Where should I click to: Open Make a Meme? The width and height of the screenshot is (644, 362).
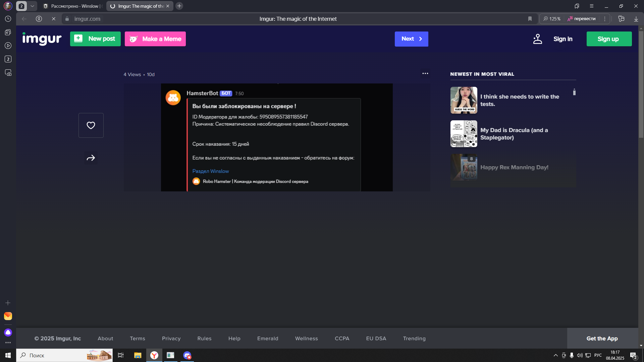(155, 39)
